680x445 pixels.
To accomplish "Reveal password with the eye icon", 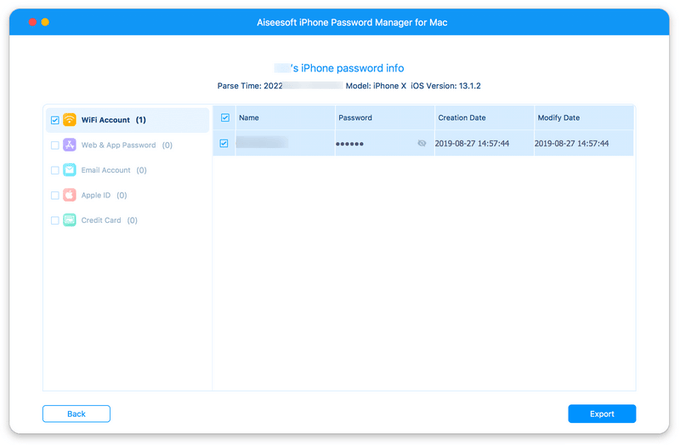I will click(422, 144).
